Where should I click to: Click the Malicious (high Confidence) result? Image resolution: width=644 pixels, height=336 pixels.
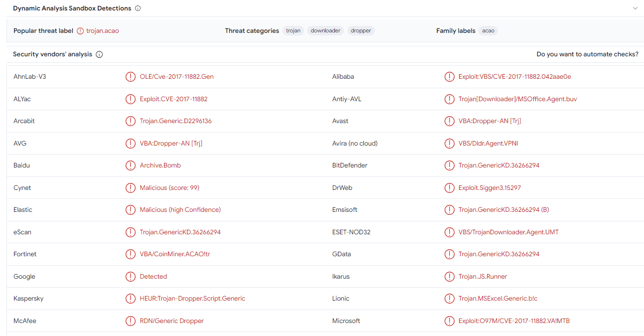180,210
